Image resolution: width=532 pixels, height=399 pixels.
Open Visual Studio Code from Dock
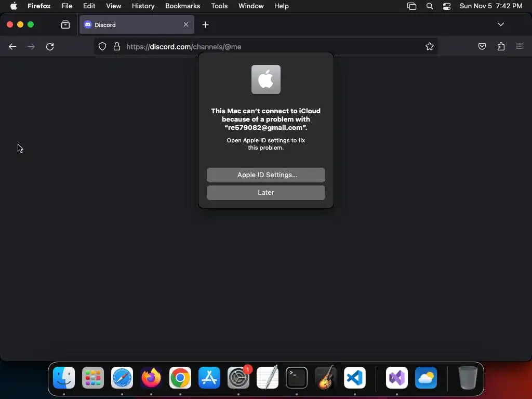click(355, 378)
